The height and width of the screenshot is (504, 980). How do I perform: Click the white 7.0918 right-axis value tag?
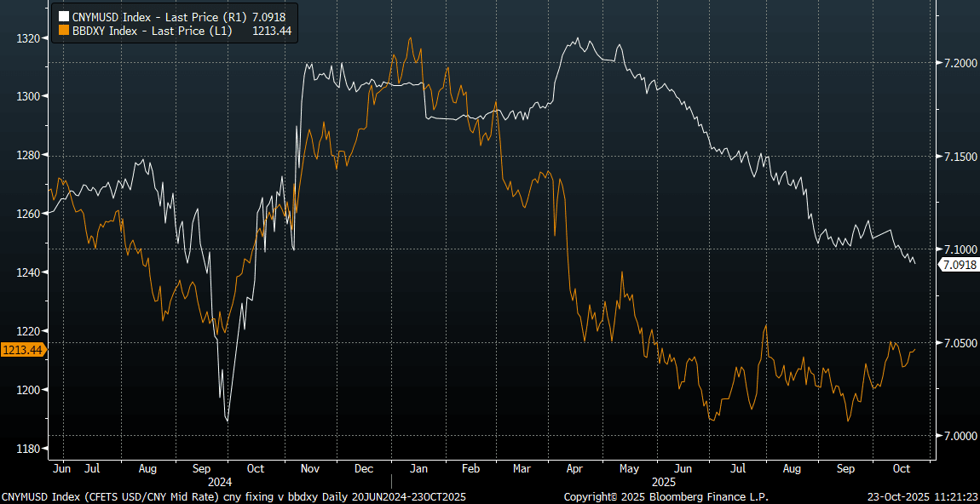[958, 266]
